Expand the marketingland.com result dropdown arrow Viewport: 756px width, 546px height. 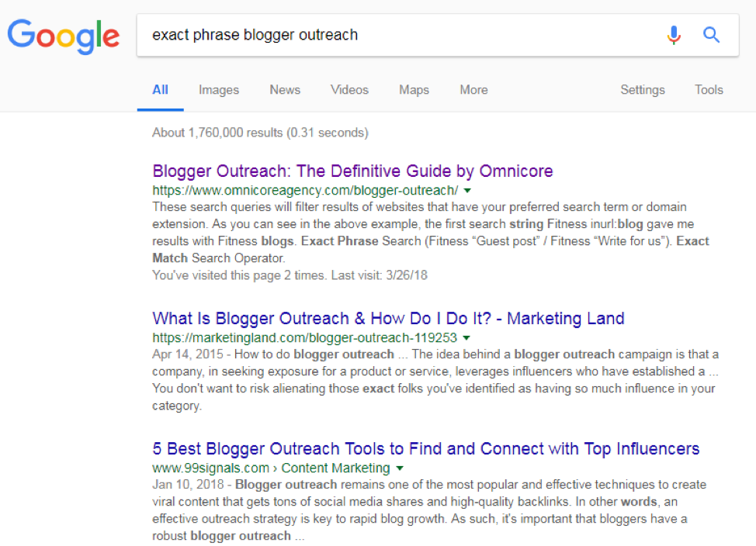coord(466,338)
